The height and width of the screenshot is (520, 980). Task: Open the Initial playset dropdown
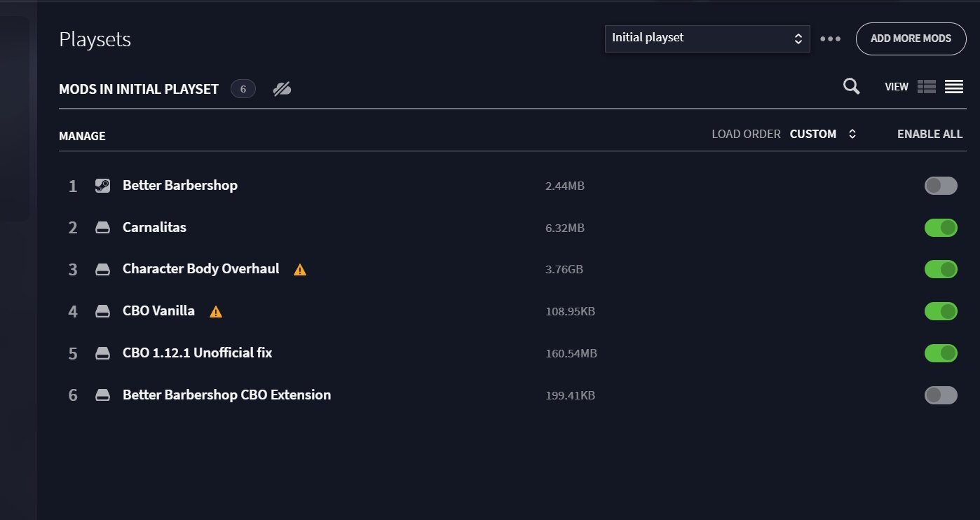point(707,39)
